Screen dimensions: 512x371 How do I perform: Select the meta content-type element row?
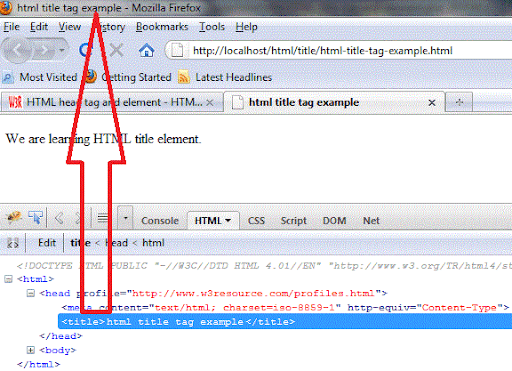click(286, 308)
